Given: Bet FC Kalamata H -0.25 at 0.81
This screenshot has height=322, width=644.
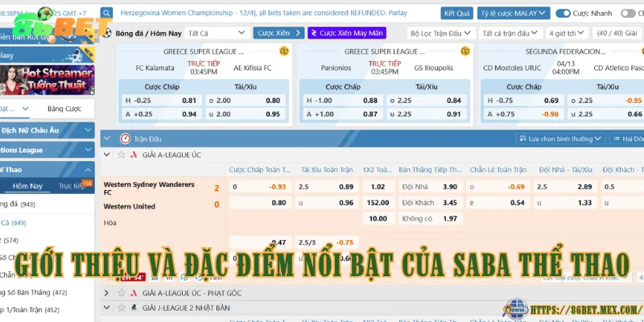Looking at the screenshot, I should (x=162, y=101).
